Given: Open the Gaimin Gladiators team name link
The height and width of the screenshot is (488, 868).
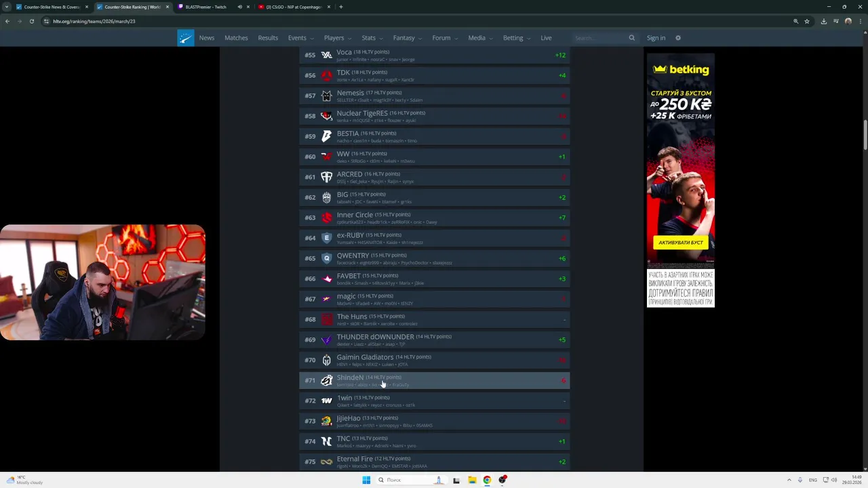Looking at the screenshot, I should (365, 357).
